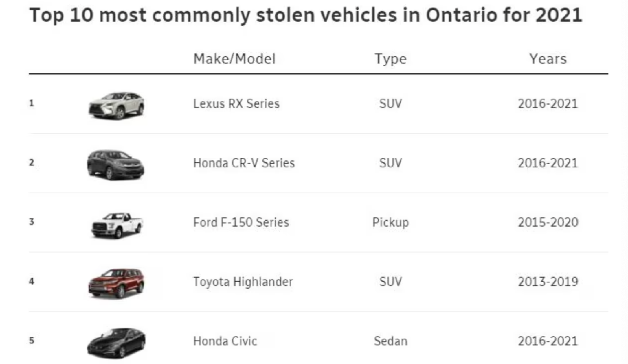The height and width of the screenshot is (364, 628).
Task: Click the Sedan type cell
Action: point(390,341)
